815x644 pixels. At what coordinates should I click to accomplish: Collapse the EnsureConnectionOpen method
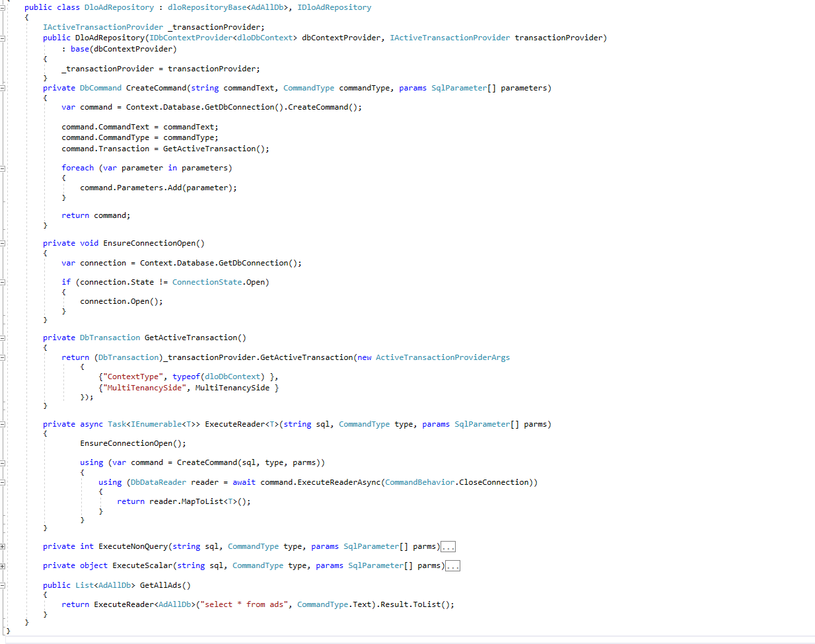[3, 243]
